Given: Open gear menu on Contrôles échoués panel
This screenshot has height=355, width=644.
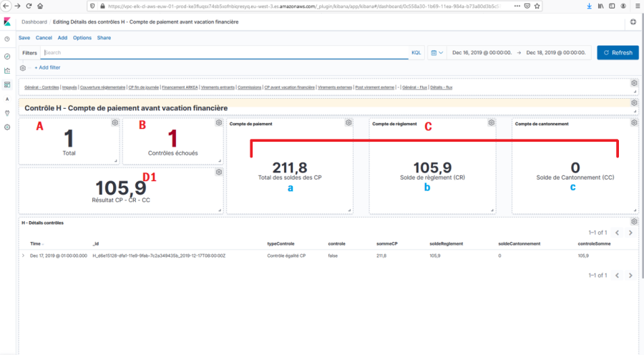Looking at the screenshot, I should [x=218, y=123].
